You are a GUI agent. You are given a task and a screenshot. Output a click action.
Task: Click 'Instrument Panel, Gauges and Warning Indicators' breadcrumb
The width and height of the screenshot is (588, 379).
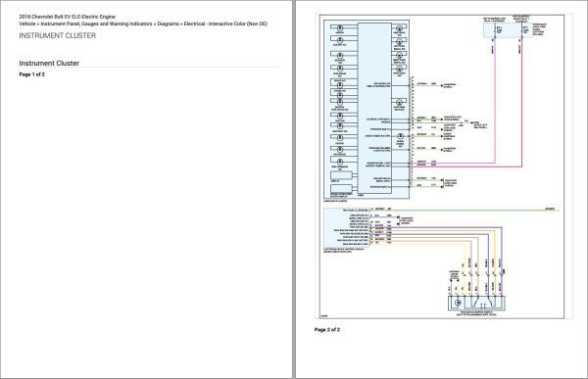pos(96,24)
